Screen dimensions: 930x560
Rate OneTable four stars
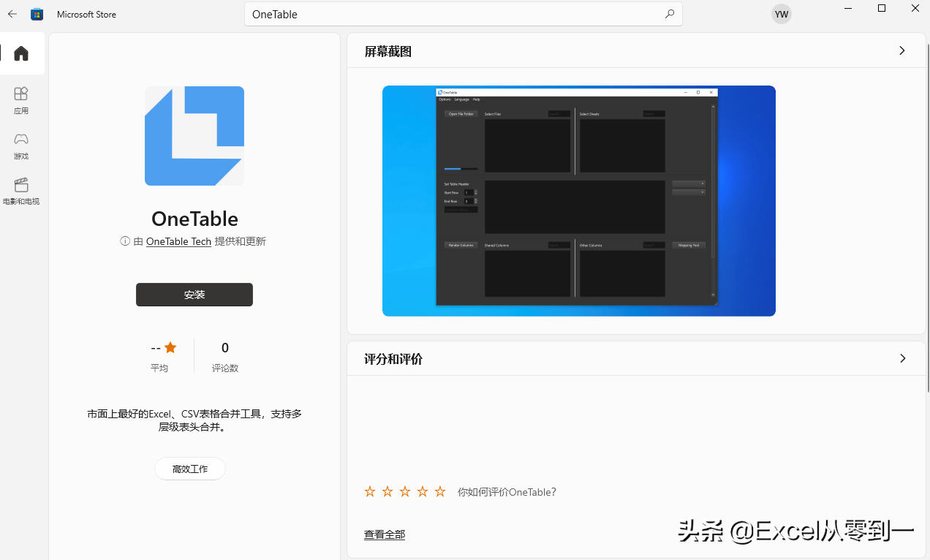[x=423, y=492]
